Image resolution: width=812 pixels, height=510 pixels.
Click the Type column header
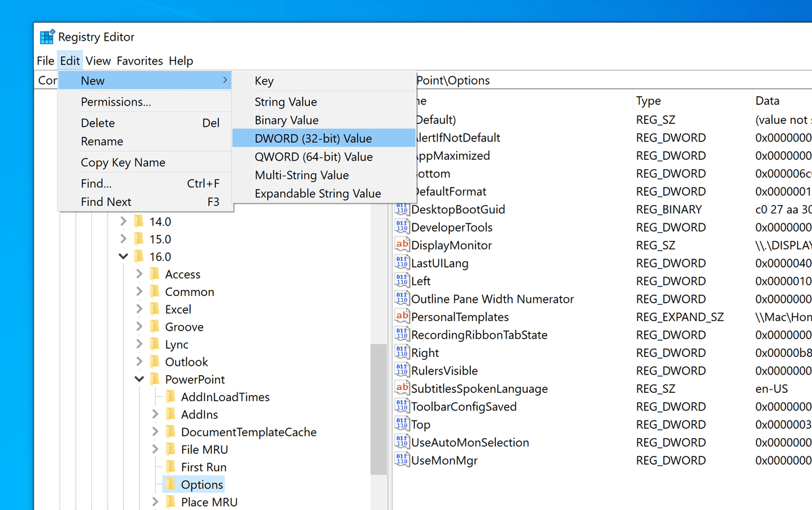[x=648, y=101]
